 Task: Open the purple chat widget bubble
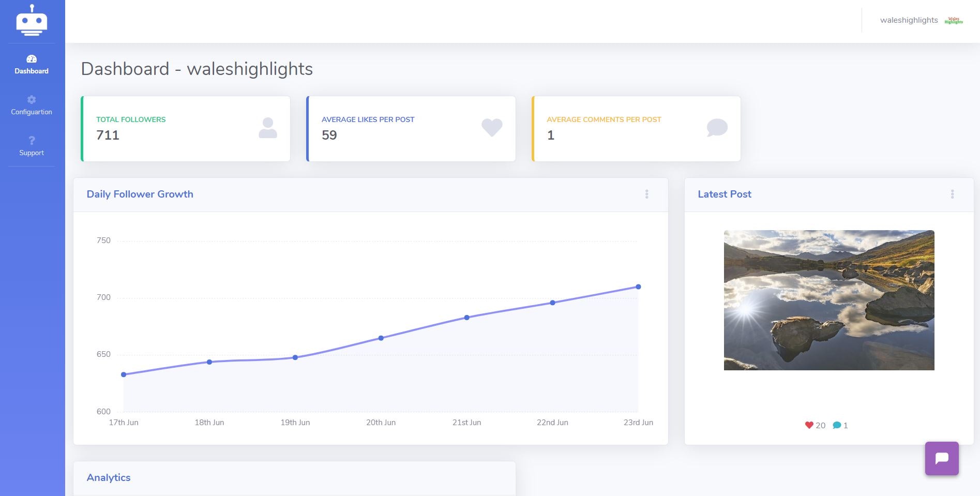click(x=942, y=458)
